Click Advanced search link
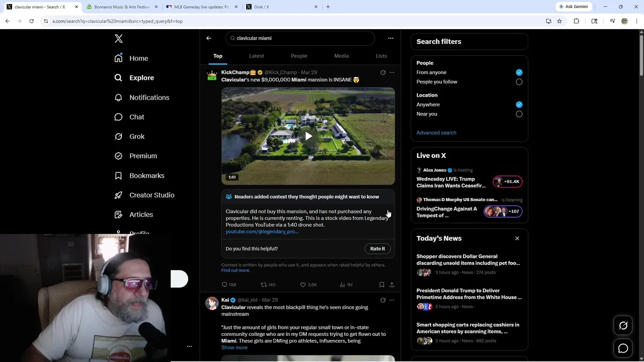This screenshot has width=644, height=362. 436,133
